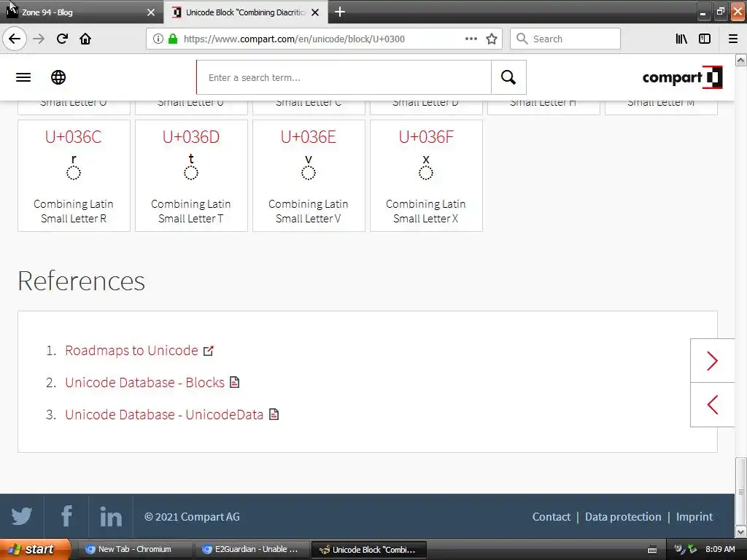The image size is (747, 560).
Task: Bookmark this page with the star
Action: tap(492, 39)
